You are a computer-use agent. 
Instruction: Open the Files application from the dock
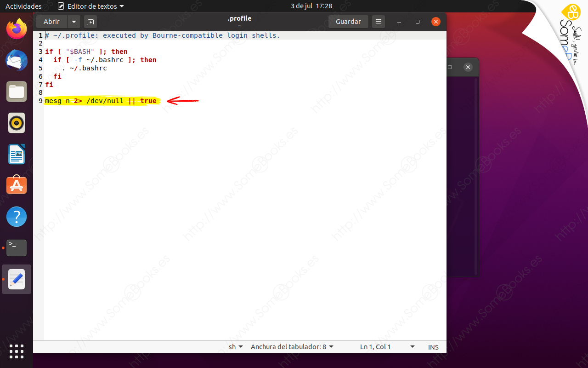pos(17,92)
